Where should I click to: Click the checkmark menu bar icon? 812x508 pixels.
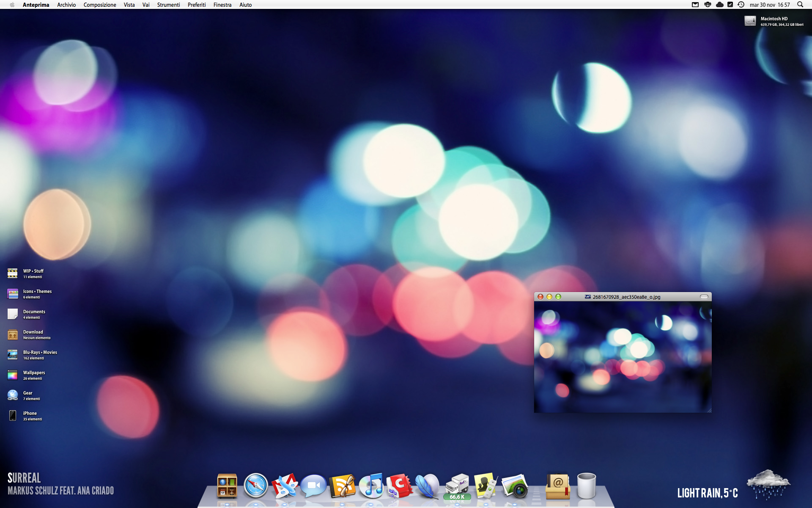click(x=730, y=5)
